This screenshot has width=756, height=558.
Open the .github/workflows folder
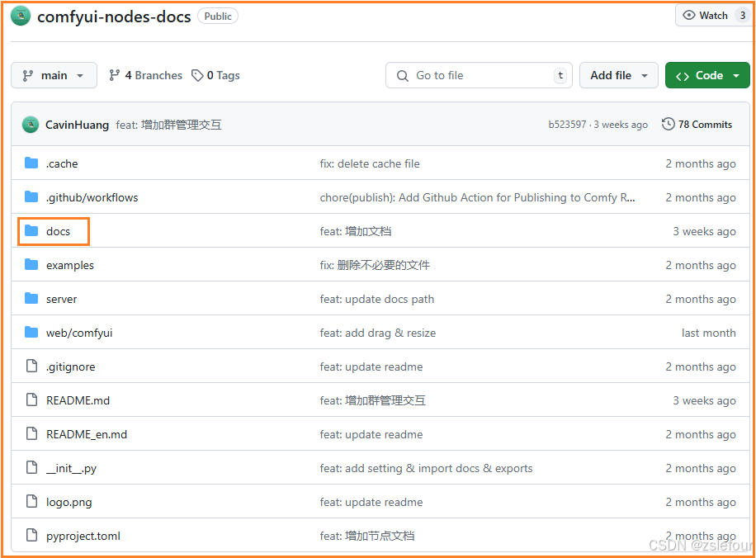coord(92,197)
